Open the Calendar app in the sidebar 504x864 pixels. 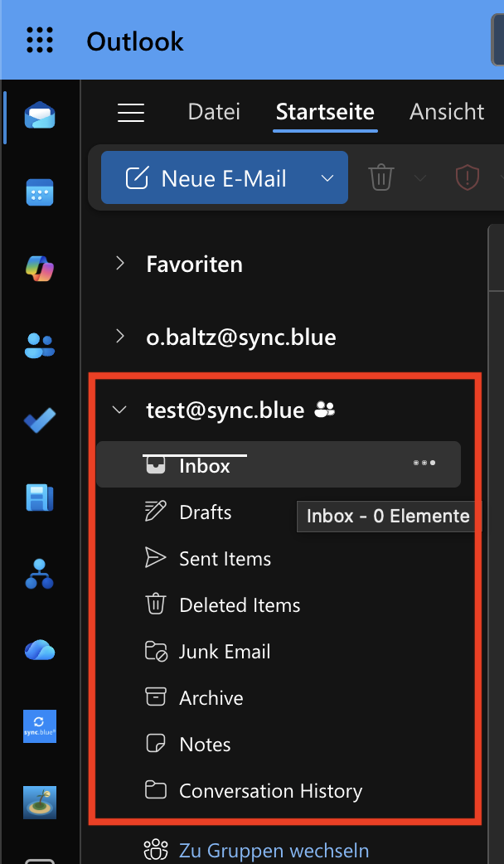(x=40, y=192)
